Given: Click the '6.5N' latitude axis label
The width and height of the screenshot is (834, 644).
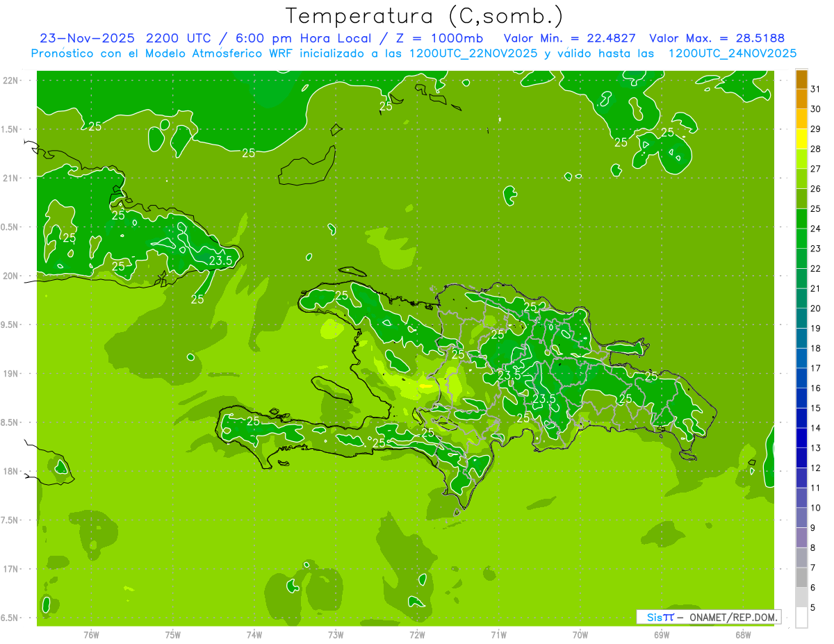Looking at the screenshot, I should click(10, 618).
